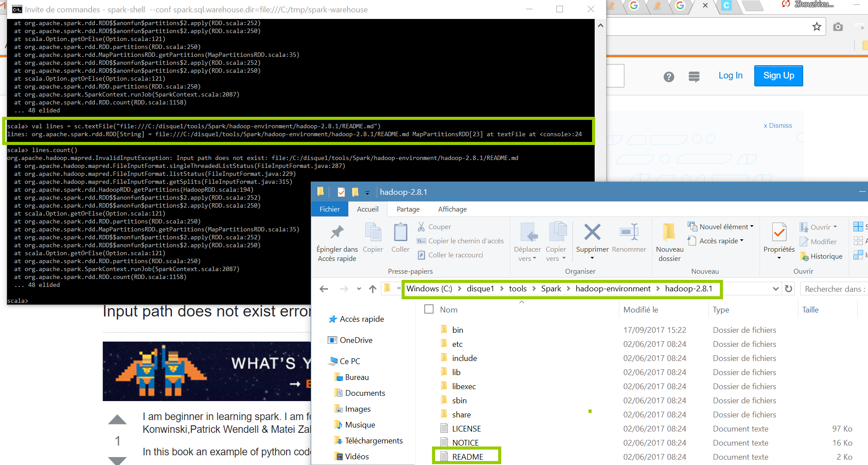Click the command prompt title bar icon
This screenshot has width=868, height=465.
coord(17,9)
